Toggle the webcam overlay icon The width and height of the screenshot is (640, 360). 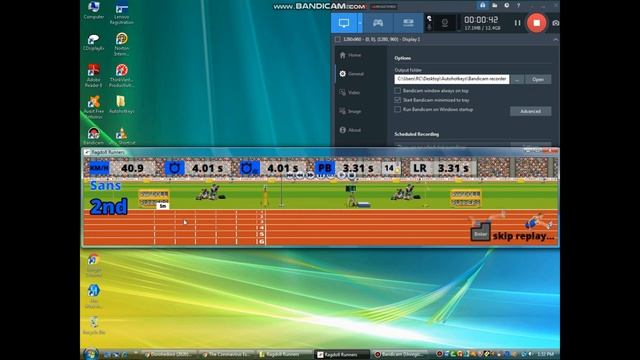click(x=445, y=23)
